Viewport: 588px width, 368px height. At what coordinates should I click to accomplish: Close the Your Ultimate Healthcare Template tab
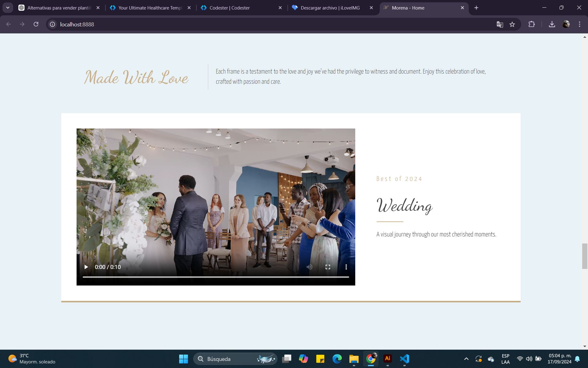click(x=189, y=8)
